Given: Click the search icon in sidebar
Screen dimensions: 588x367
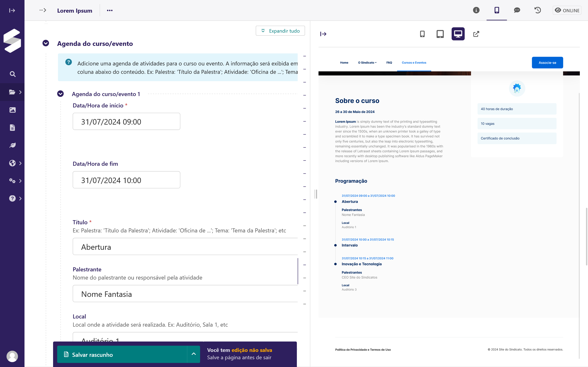Looking at the screenshot, I should (12, 74).
